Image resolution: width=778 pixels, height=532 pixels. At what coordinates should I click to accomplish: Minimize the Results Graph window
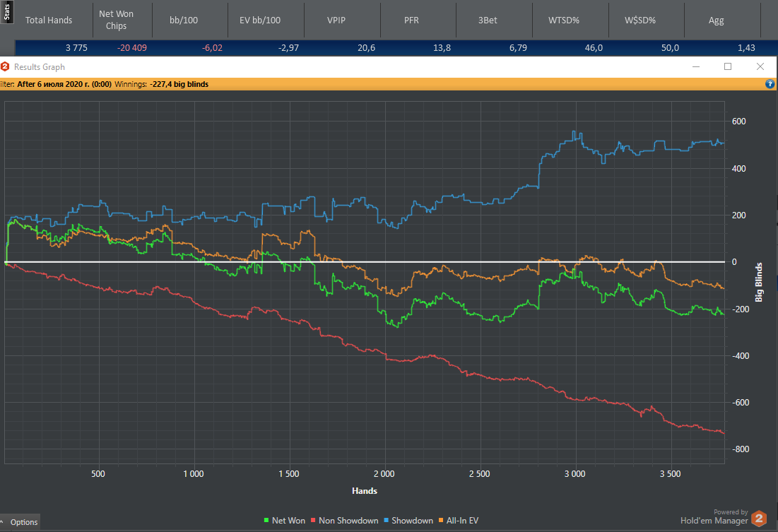pos(696,66)
